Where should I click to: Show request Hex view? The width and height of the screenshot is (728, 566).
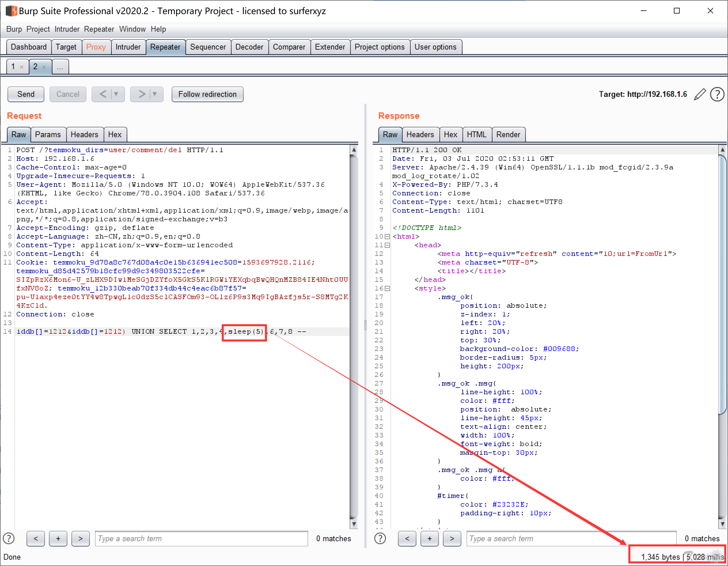(115, 135)
